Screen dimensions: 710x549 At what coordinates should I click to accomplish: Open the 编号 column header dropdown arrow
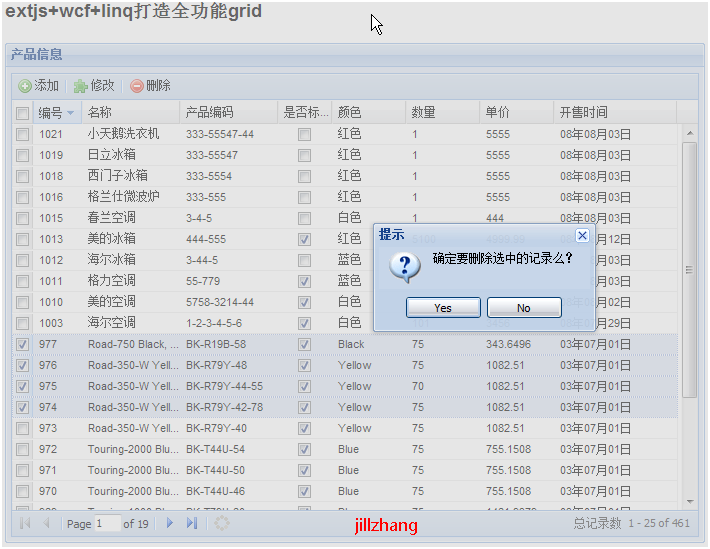(x=70, y=113)
